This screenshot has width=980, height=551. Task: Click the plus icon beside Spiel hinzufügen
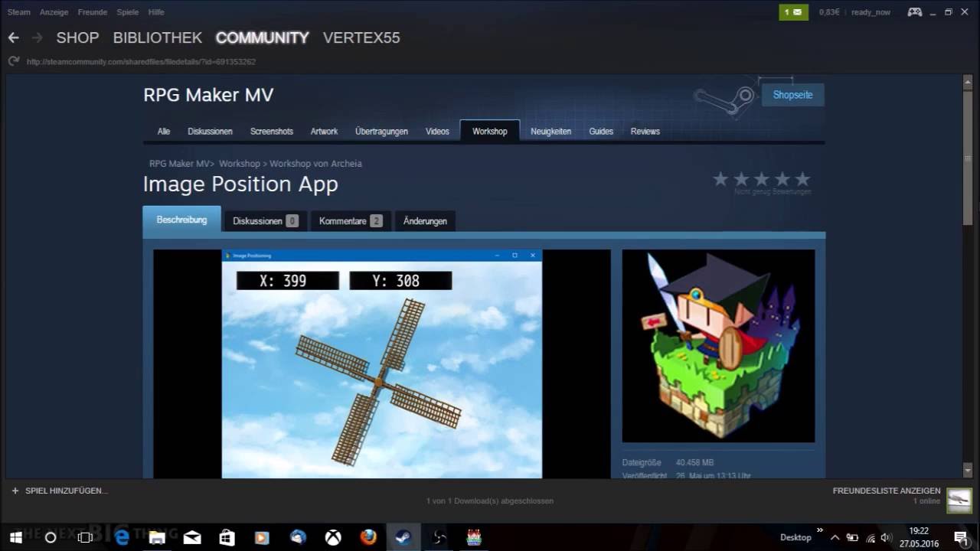[15, 491]
